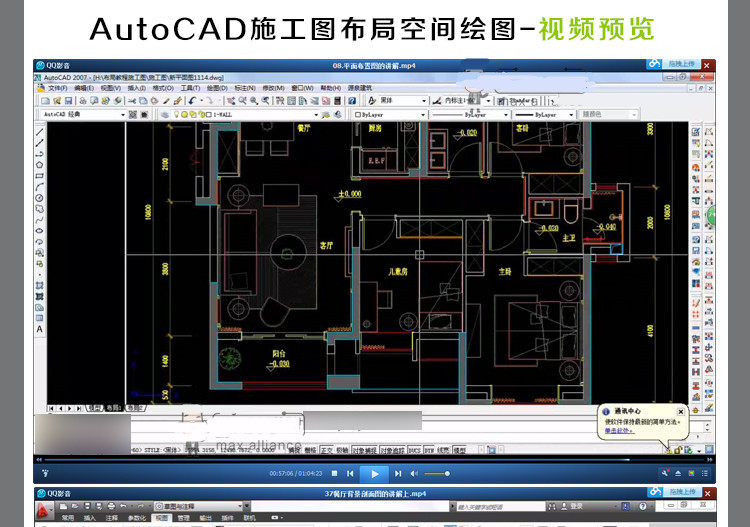Open the Calculator from the toolbar
This screenshot has height=527, width=750.
tap(338, 101)
